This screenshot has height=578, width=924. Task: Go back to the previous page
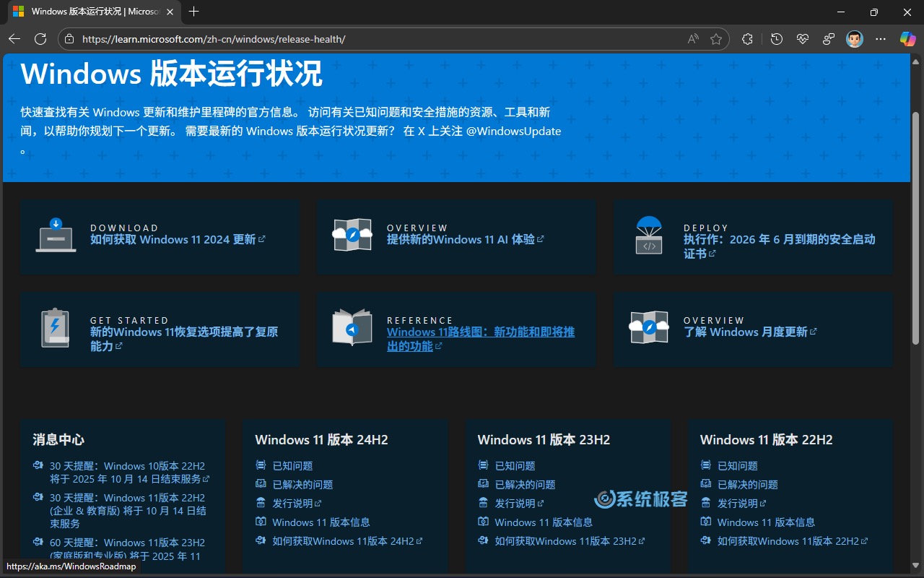pyautogui.click(x=14, y=39)
